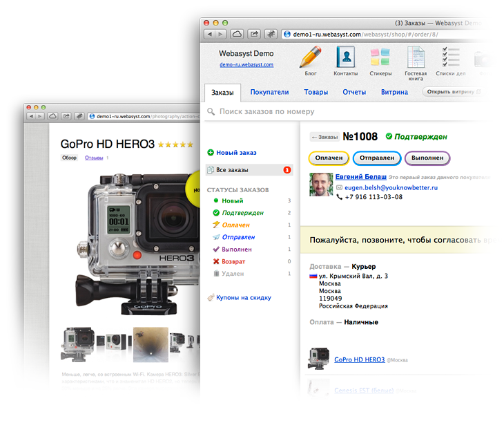
Task: Switch to the Заказы tab
Action: [222, 93]
